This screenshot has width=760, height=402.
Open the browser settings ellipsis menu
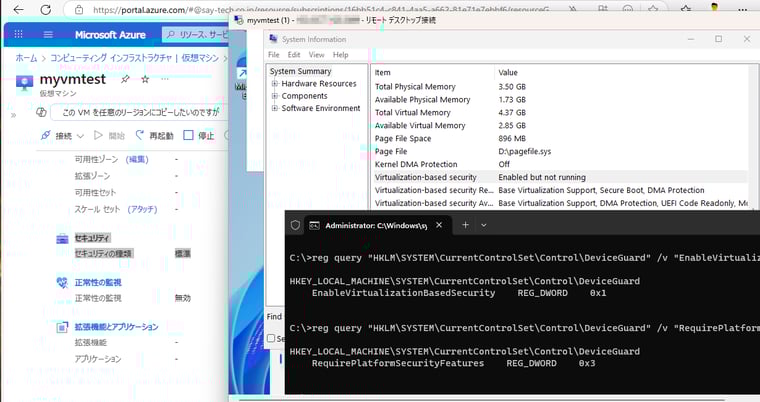(742, 9)
